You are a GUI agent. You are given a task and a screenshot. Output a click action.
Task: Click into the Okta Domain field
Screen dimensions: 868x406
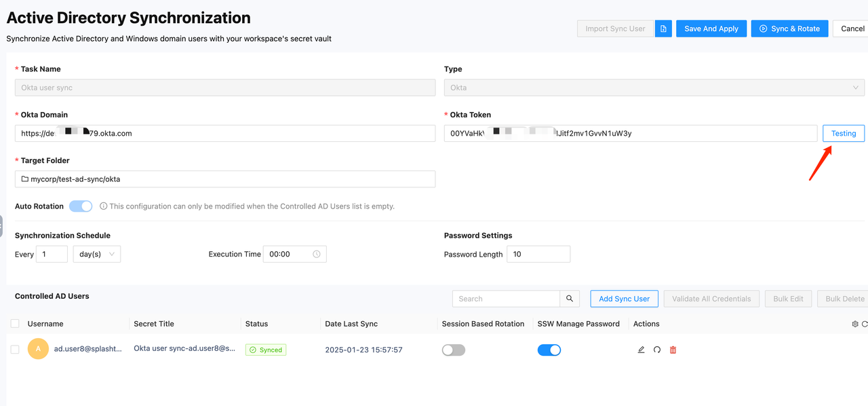tap(225, 133)
